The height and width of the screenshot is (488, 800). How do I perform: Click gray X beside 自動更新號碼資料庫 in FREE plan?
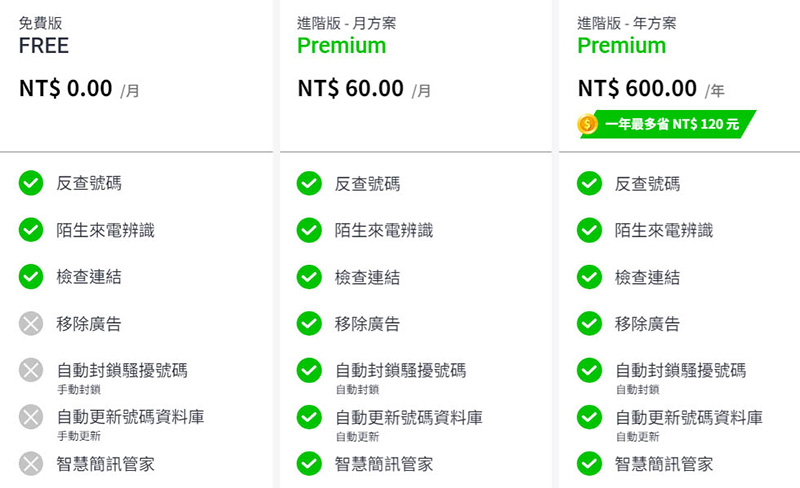click(31, 417)
